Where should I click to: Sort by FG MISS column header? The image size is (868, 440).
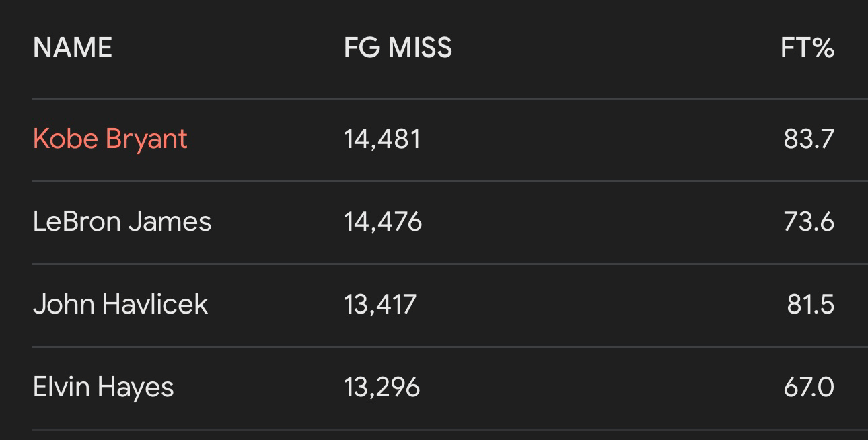click(x=398, y=48)
